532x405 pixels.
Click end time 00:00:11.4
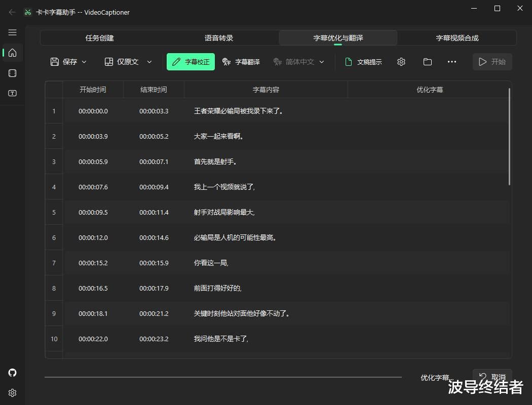point(154,212)
